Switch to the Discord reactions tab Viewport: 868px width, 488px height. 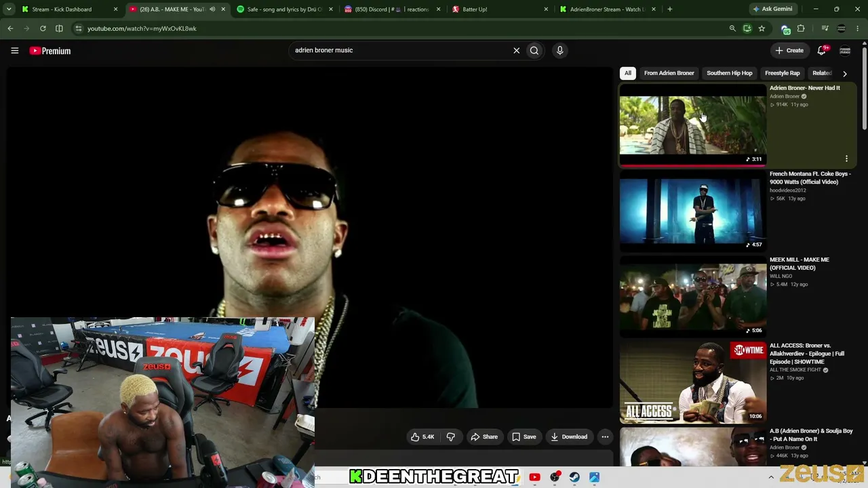pos(391,9)
